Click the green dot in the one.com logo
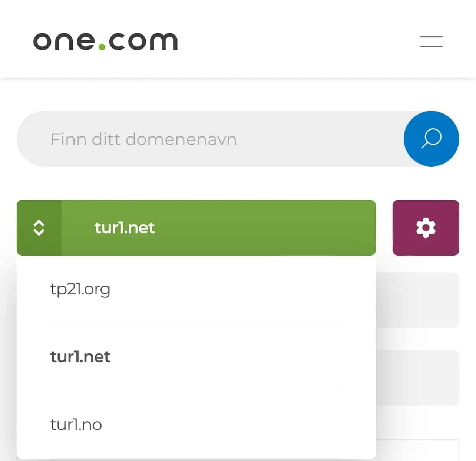The image size is (476, 461). [x=102, y=47]
